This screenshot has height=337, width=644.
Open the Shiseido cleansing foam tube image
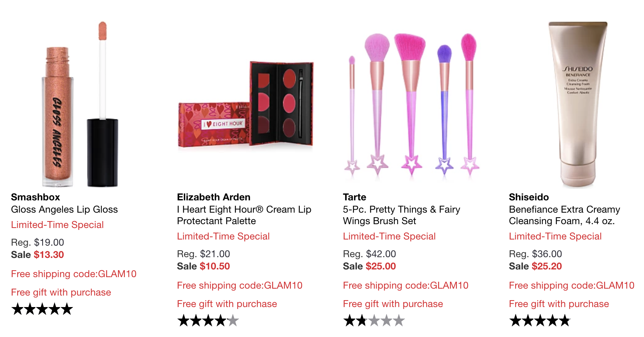tap(578, 104)
